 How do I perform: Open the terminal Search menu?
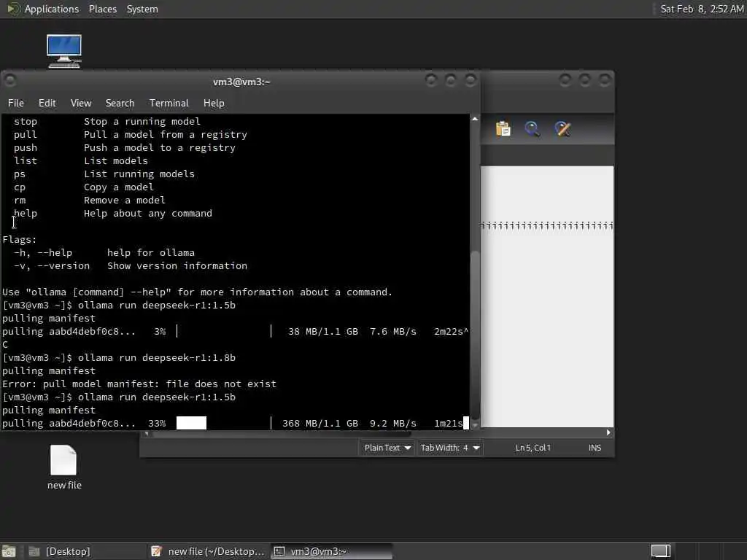pos(120,103)
